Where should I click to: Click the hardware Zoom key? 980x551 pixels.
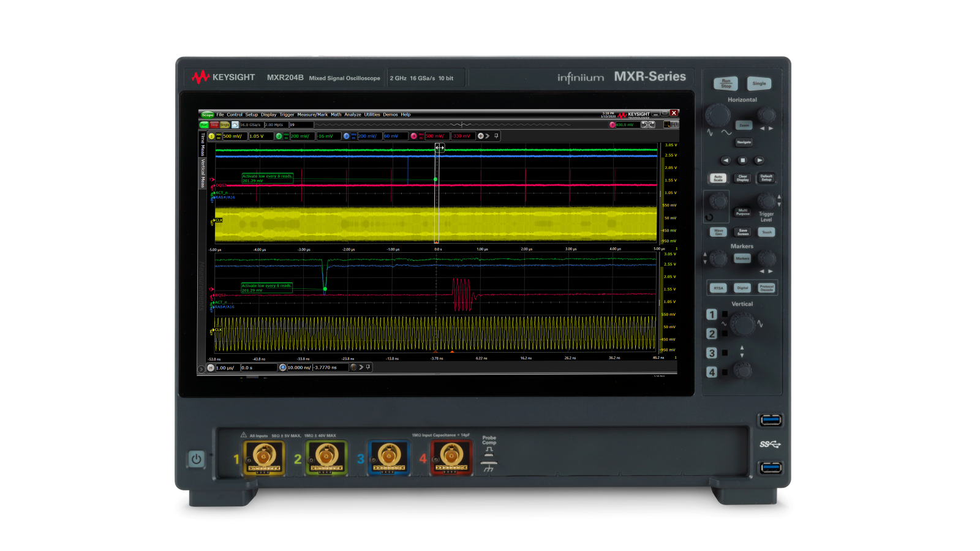coord(744,125)
